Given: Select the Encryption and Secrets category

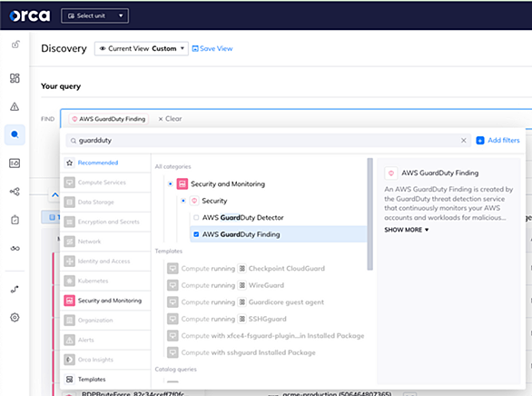Looking at the screenshot, I should pos(105,222).
